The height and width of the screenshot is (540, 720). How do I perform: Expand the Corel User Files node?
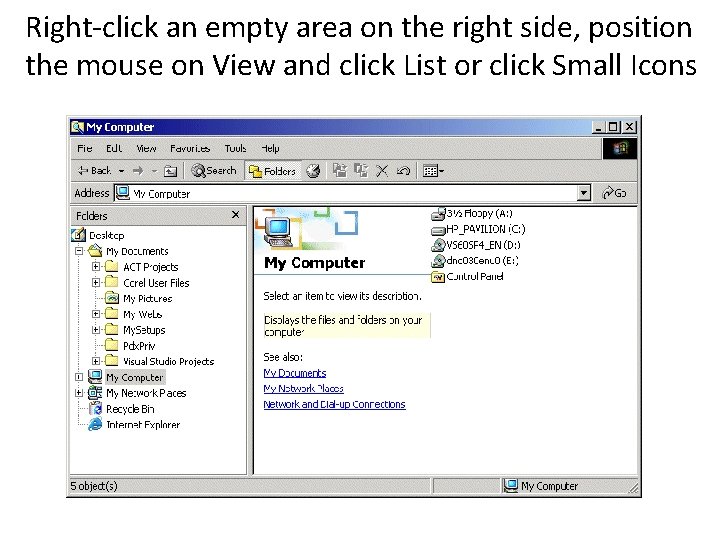point(96,282)
